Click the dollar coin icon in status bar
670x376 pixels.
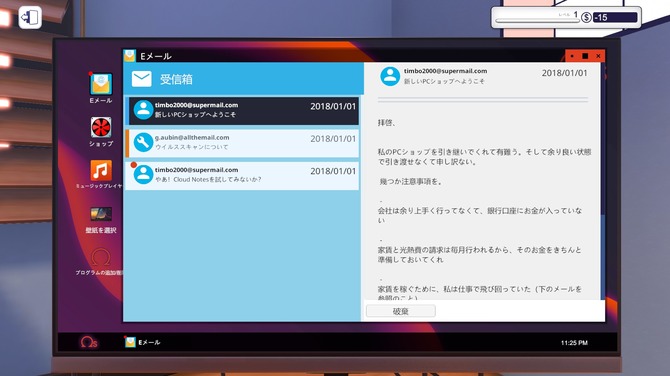(586, 18)
